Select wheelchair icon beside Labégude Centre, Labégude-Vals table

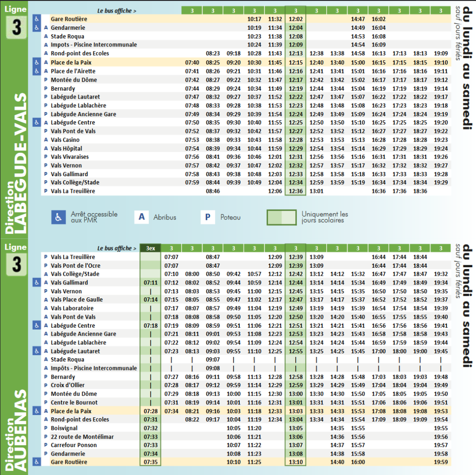(x=37, y=122)
